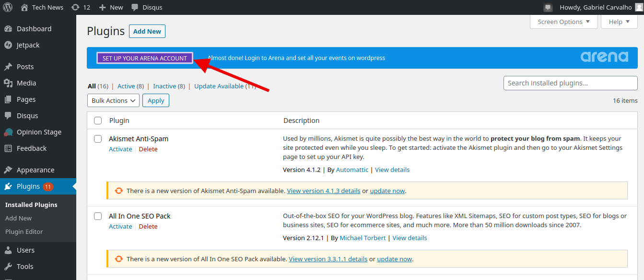Click the '16 items' count text

[x=625, y=100]
